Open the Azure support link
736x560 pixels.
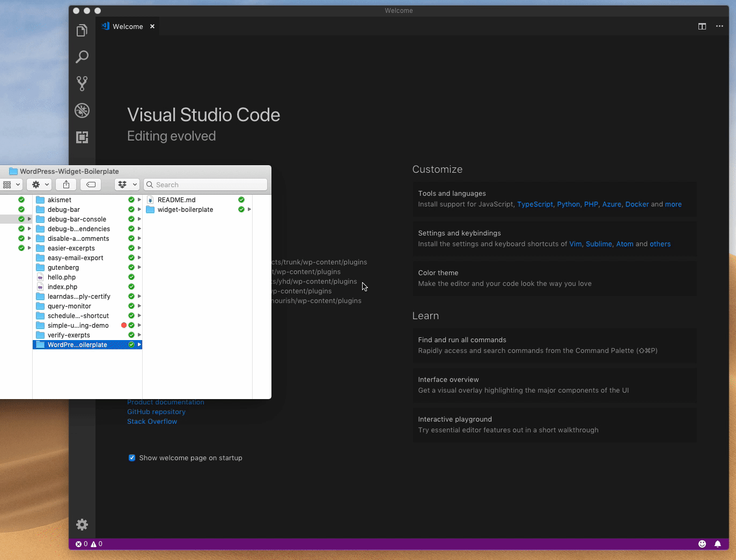point(612,204)
